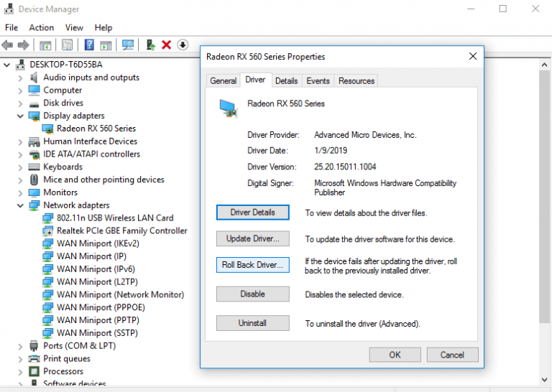
Task: Select the Monitors category icon
Action: click(34, 192)
